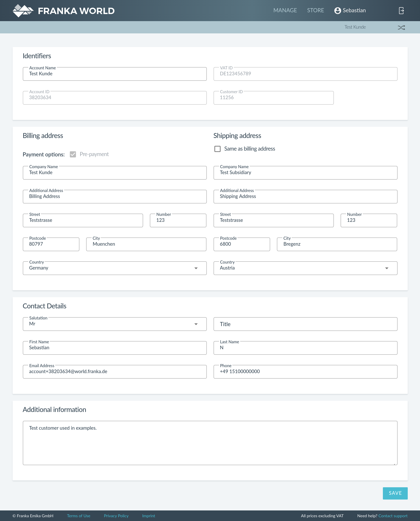The width and height of the screenshot is (420, 521).
Task: Open the Salutation dropdown showing Mr
Action: 115,324
